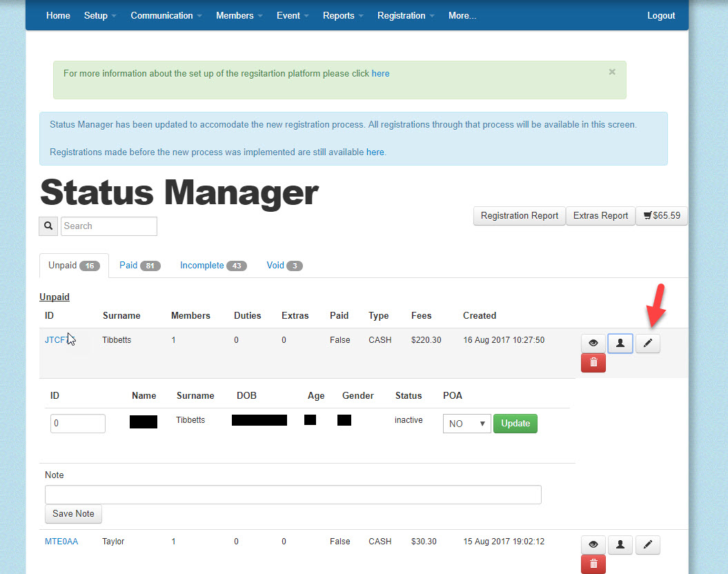Click into the Note text field

pyautogui.click(x=293, y=495)
